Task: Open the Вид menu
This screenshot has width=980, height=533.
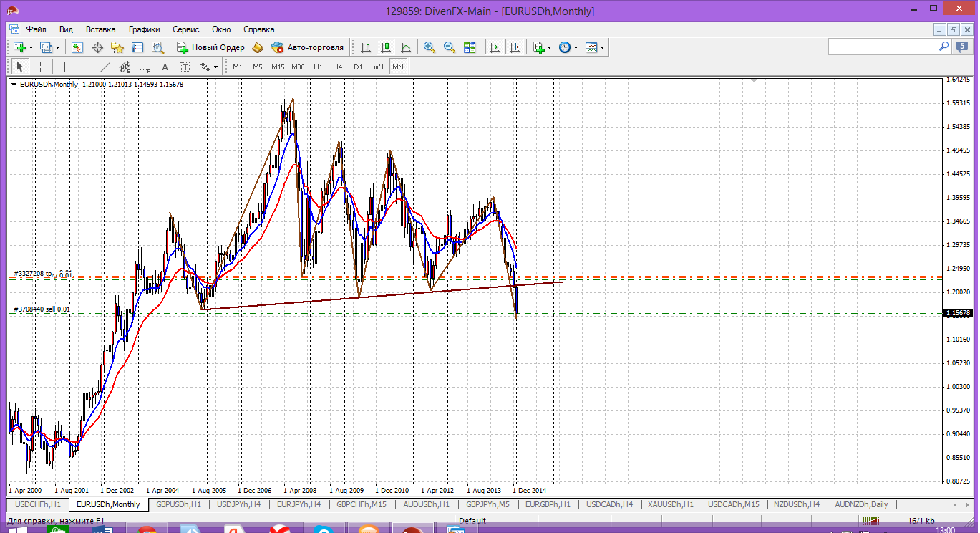Action: [x=66, y=29]
